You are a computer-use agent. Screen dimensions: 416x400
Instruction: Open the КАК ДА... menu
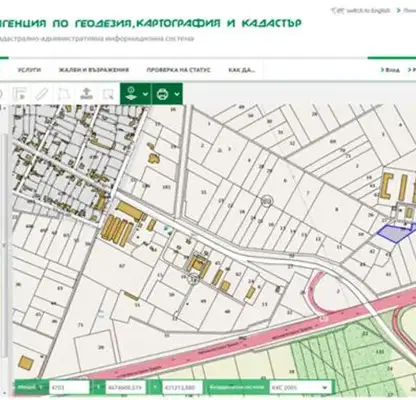pyautogui.click(x=242, y=70)
